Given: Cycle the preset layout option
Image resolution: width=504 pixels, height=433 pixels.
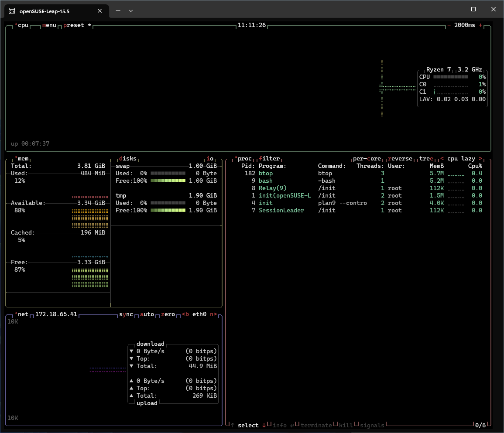Looking at the screenshot, I should click(77, 25).
